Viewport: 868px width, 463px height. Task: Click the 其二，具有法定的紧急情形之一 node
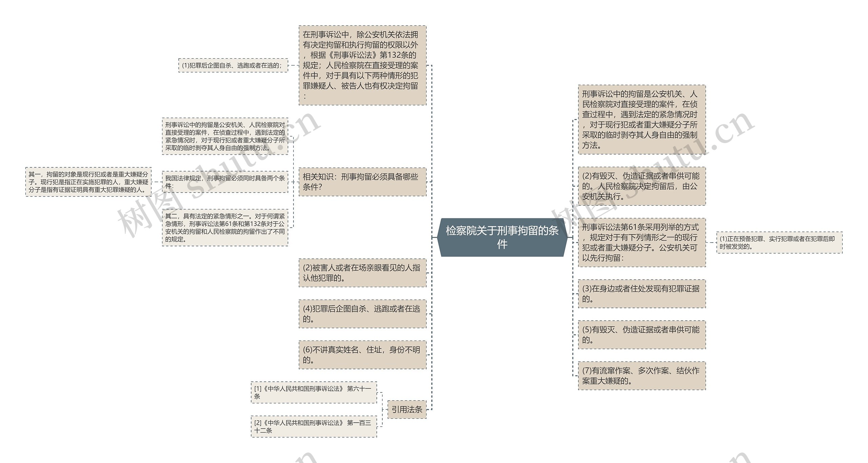225,227
